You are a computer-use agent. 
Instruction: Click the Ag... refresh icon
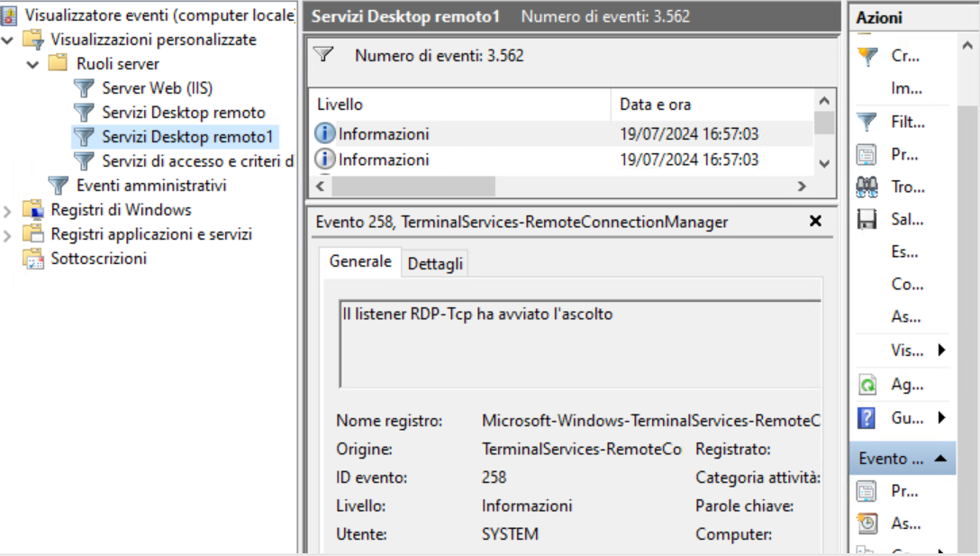click(867, 385)
